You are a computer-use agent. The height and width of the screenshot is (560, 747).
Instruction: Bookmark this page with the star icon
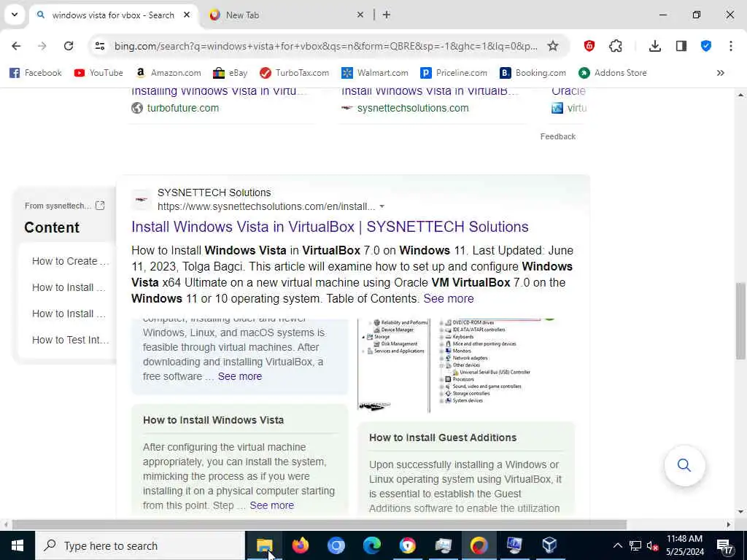point(553,46)
